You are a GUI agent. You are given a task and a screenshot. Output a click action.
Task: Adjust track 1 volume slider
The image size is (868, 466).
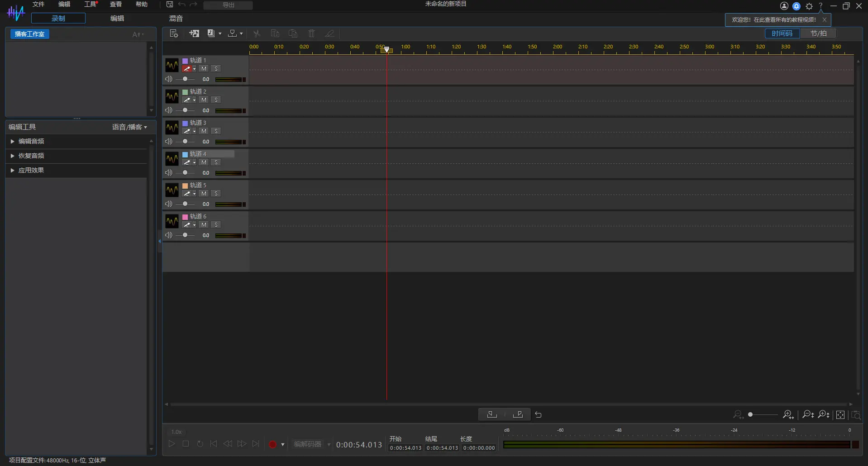[x=185, y=79]
